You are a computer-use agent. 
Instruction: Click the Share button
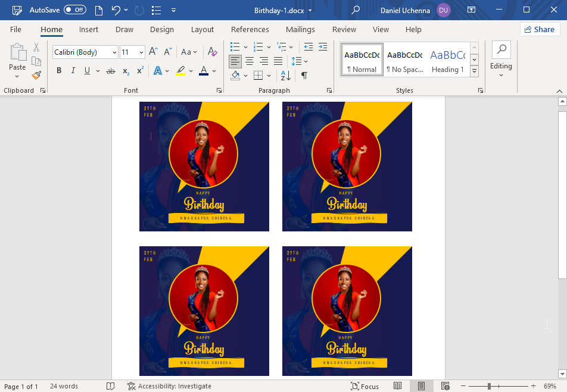pos(540,30)
